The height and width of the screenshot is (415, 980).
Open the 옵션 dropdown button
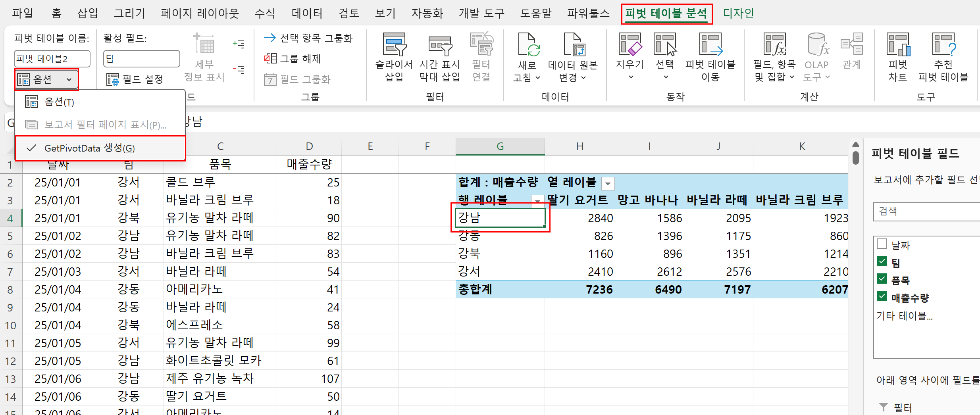[x=46, y=79]
